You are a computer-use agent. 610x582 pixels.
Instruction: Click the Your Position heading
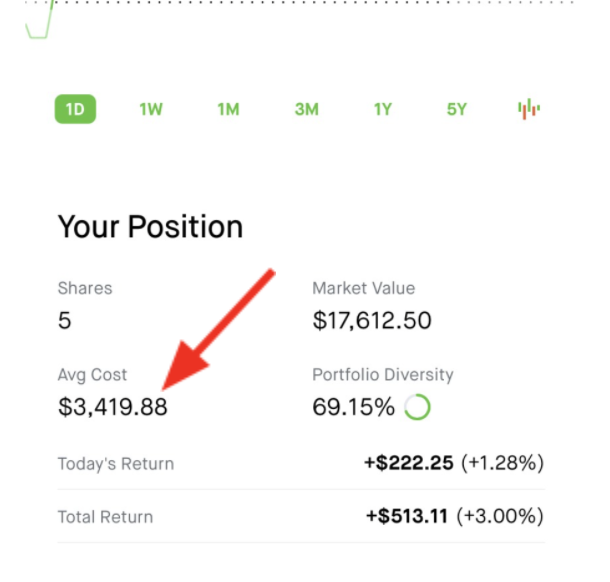tap(150, 226)
